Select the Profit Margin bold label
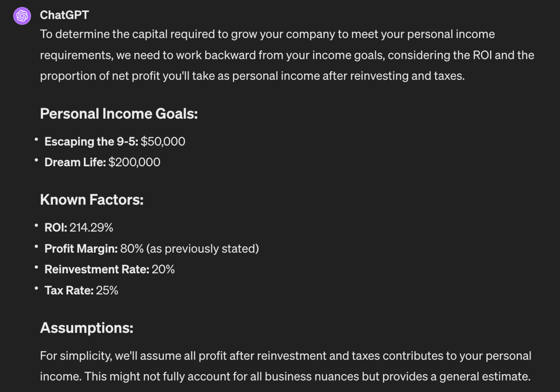 point(81,249)
